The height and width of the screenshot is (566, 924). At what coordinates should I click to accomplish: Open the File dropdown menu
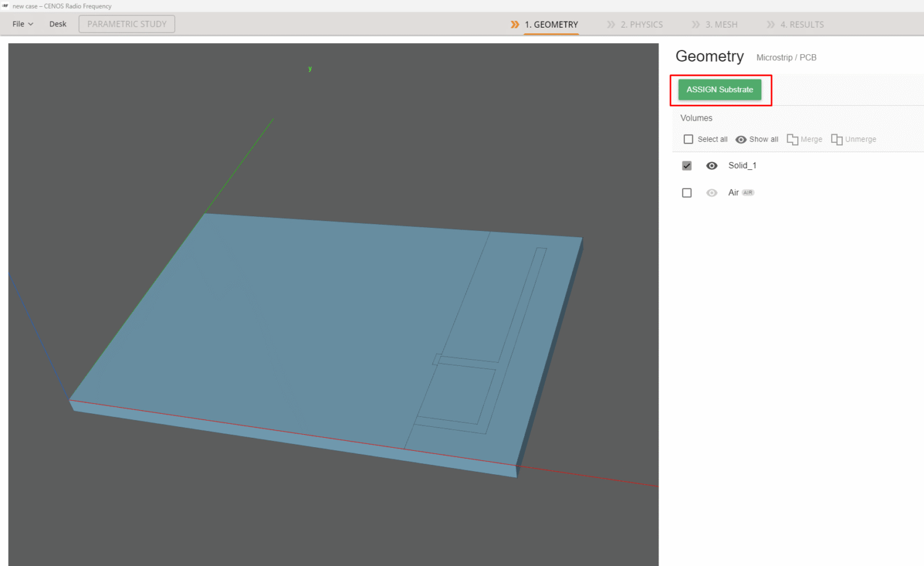point(22,23)
